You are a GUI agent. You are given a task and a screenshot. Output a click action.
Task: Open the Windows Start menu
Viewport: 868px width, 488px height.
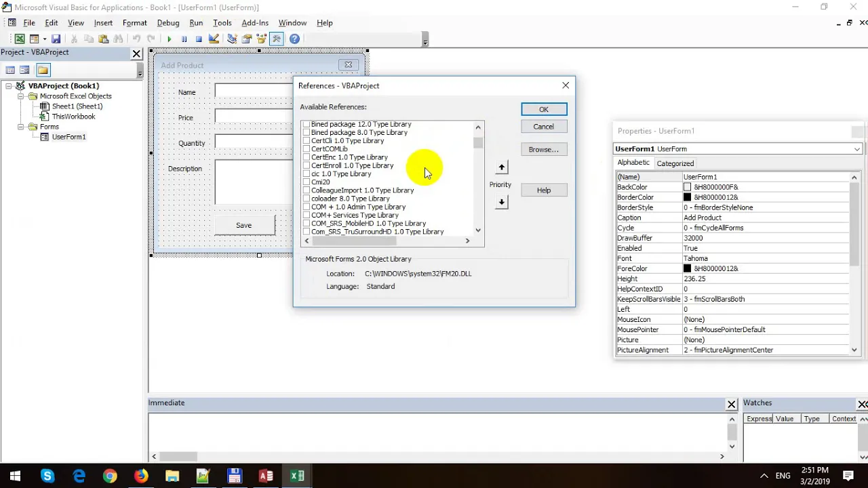click(x=15, y=476)
